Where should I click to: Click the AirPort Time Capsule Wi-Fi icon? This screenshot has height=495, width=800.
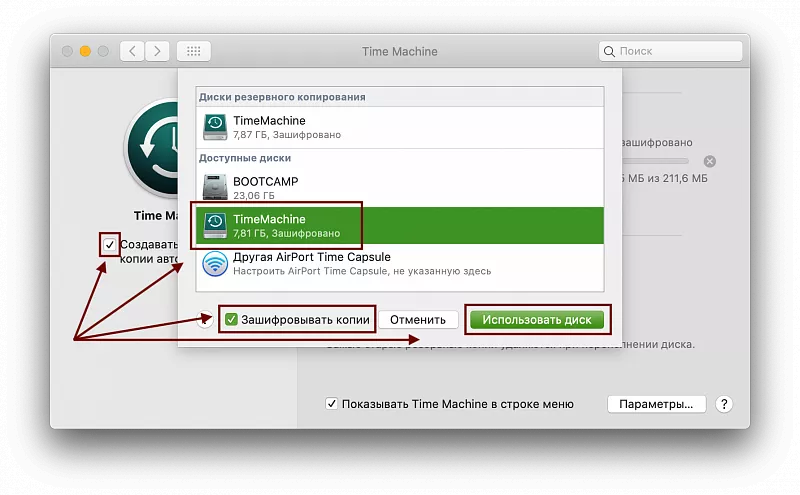click(215, 263)
